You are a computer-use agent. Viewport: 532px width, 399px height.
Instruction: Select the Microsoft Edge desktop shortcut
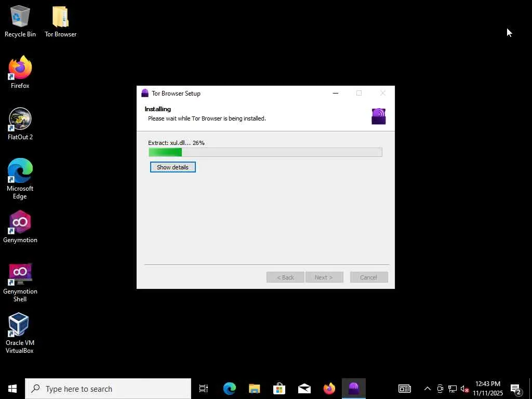tap(20, 179)
